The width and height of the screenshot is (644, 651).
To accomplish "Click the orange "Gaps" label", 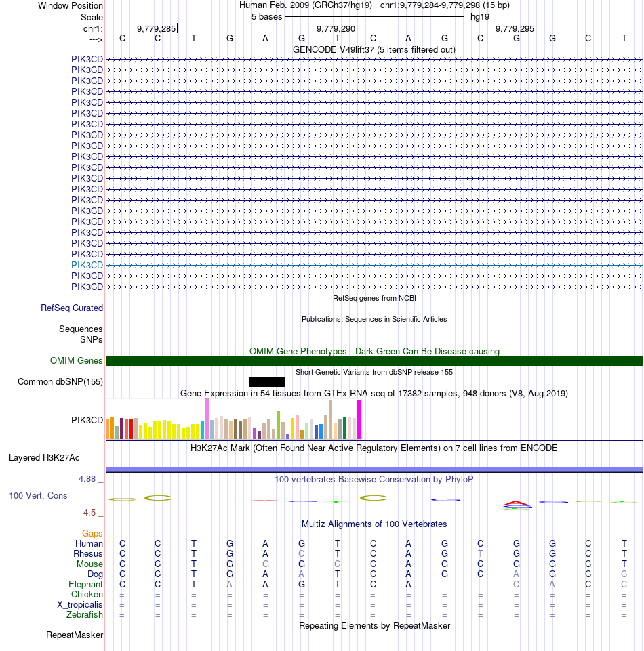I will (x=92, y=534).
